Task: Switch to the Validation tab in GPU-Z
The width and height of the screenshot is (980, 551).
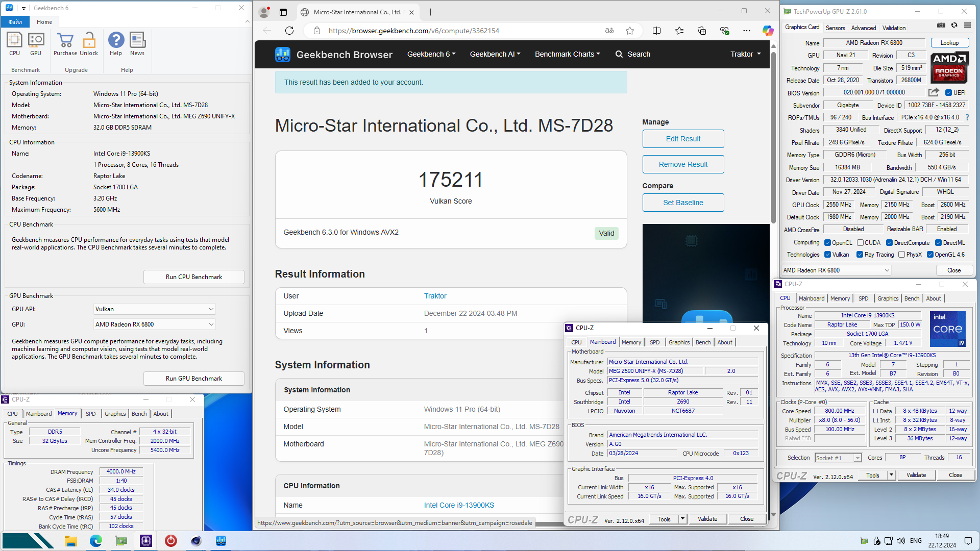Action: 894,28
